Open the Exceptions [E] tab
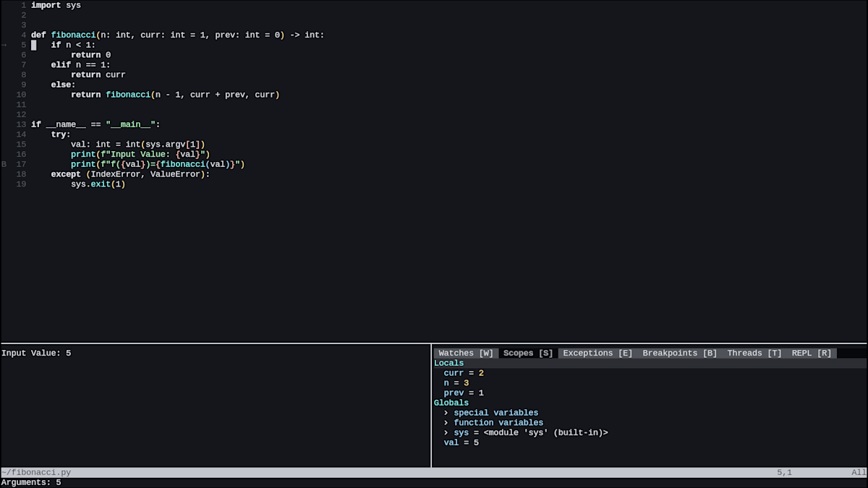868x488 pixels. tap(597, 354)
